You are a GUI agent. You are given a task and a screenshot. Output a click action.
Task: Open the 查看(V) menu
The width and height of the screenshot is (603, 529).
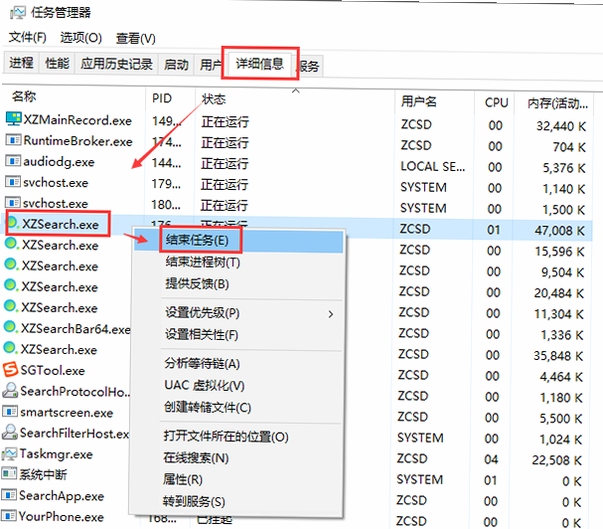click(x=136, y=38)
